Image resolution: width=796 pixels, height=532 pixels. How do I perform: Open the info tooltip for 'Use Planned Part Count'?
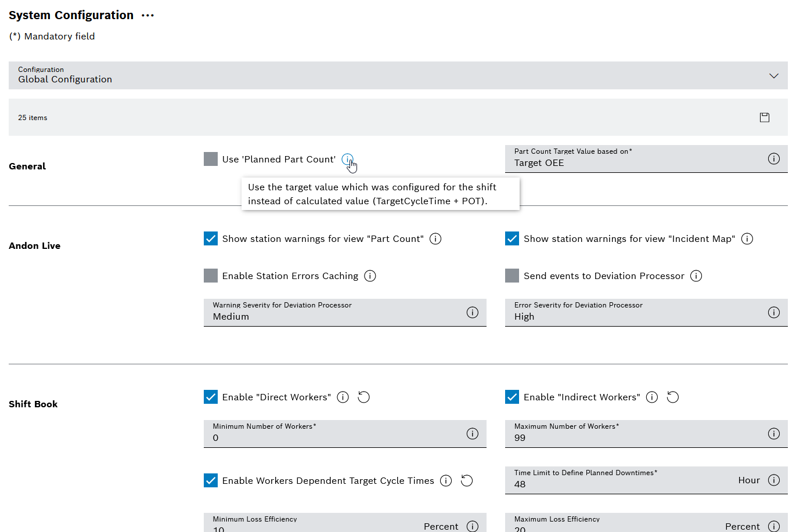(347, 159)
